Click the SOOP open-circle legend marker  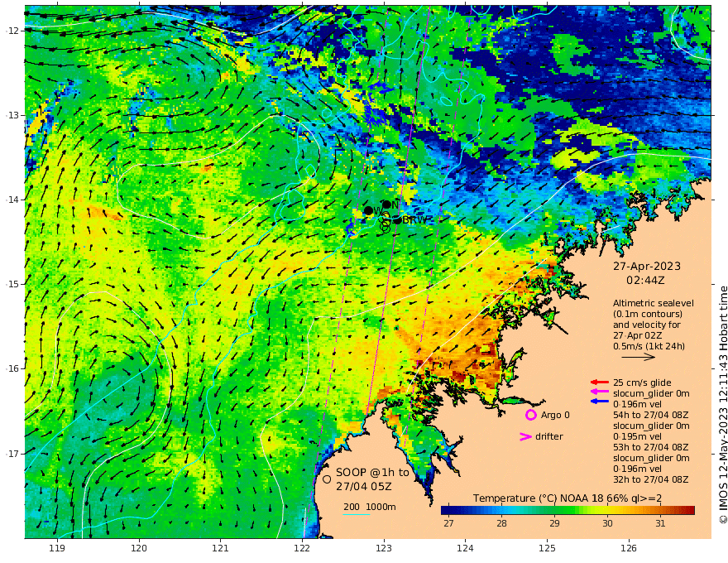click(x=327, y=479)
